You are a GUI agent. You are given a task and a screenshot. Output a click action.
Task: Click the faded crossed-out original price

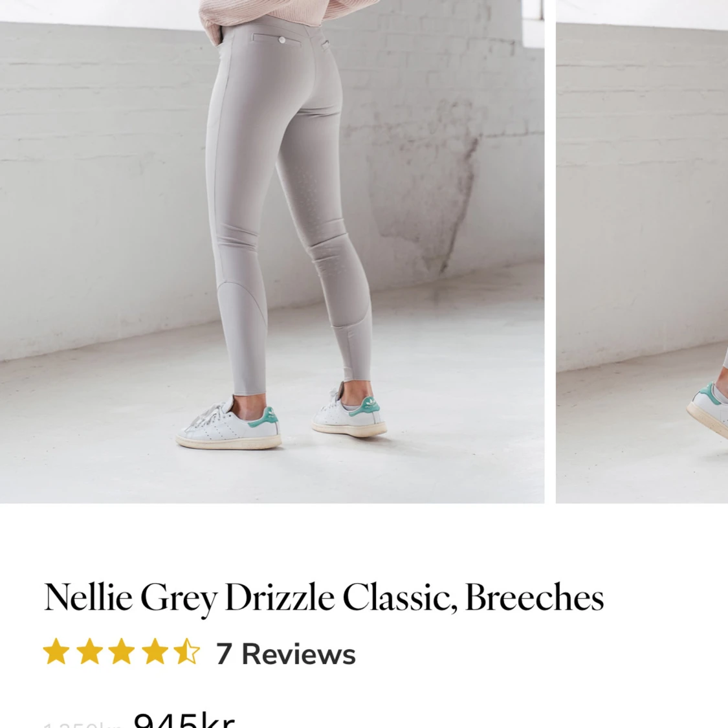[x=82, y=725]
